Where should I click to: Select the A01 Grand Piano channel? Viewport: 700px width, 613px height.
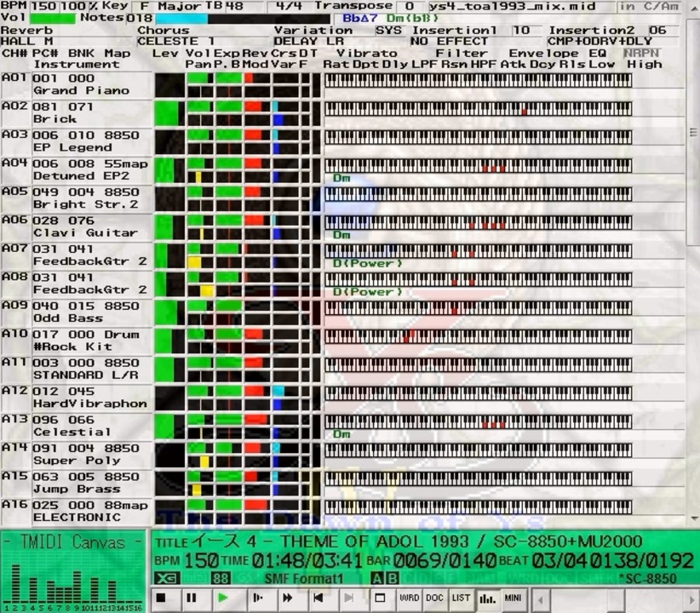click(77, 84)
